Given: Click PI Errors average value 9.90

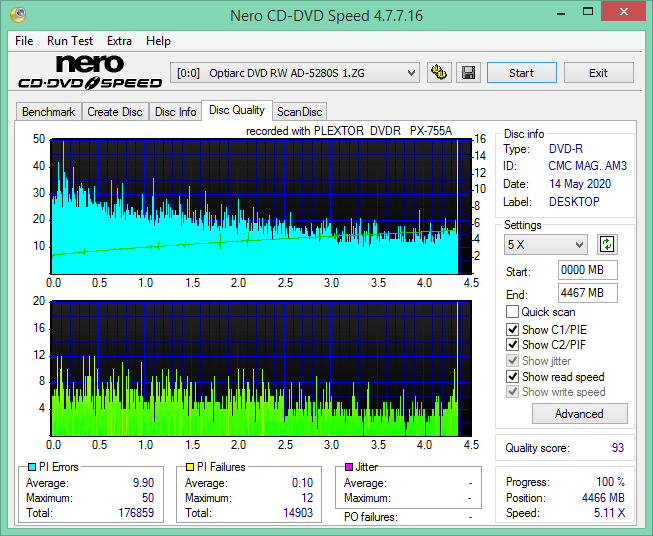Looking at the screenshot, I should 143,483.
